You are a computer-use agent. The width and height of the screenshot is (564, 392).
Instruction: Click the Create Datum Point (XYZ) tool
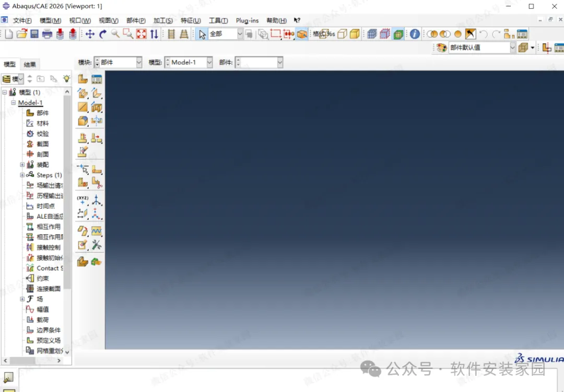83,199
